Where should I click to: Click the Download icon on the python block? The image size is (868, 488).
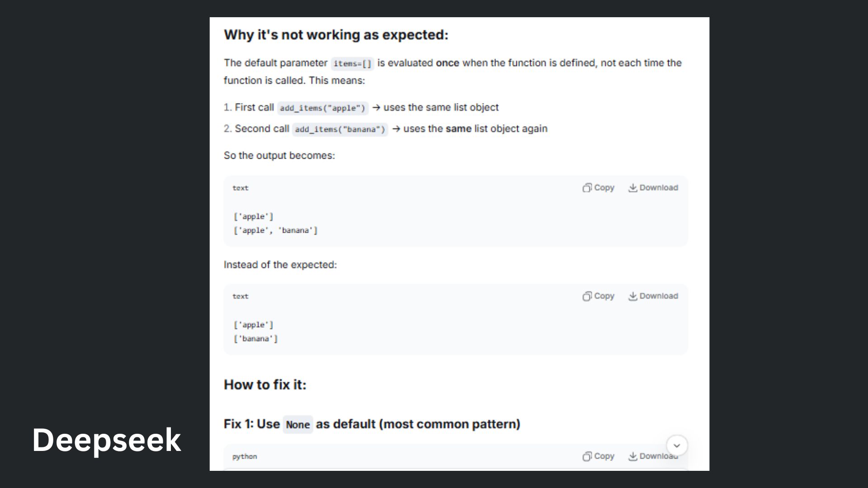[632, 456]
